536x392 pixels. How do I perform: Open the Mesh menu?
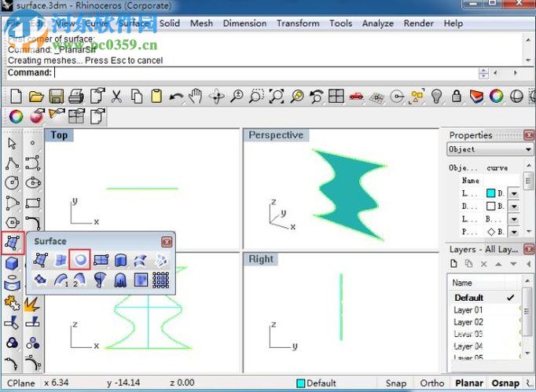pos(201,24)
